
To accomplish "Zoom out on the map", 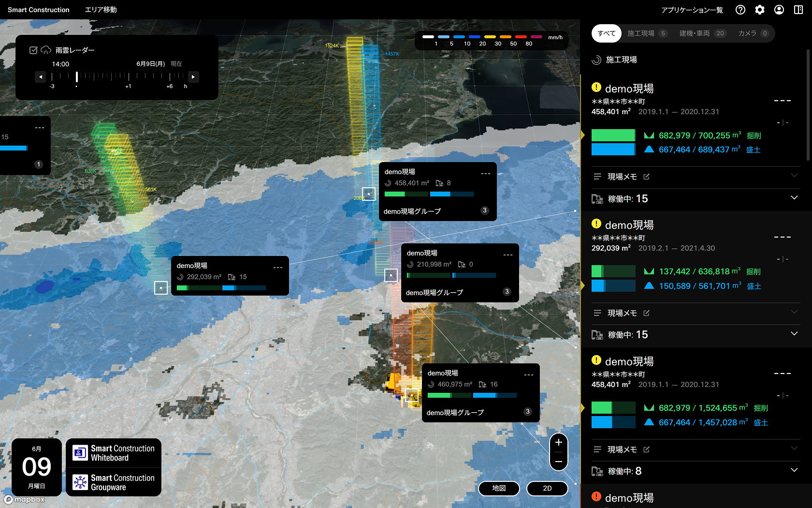I will pos(559,462).
